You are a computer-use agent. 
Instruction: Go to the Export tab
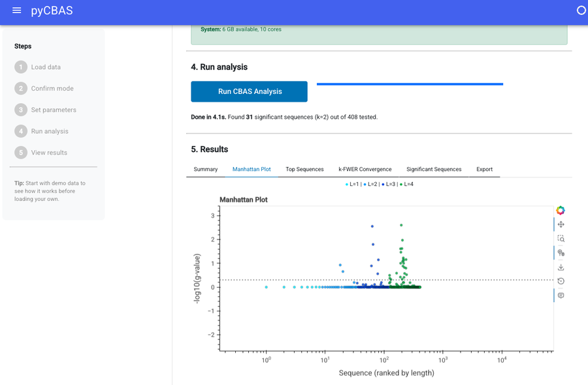click(x=485, y=169)
